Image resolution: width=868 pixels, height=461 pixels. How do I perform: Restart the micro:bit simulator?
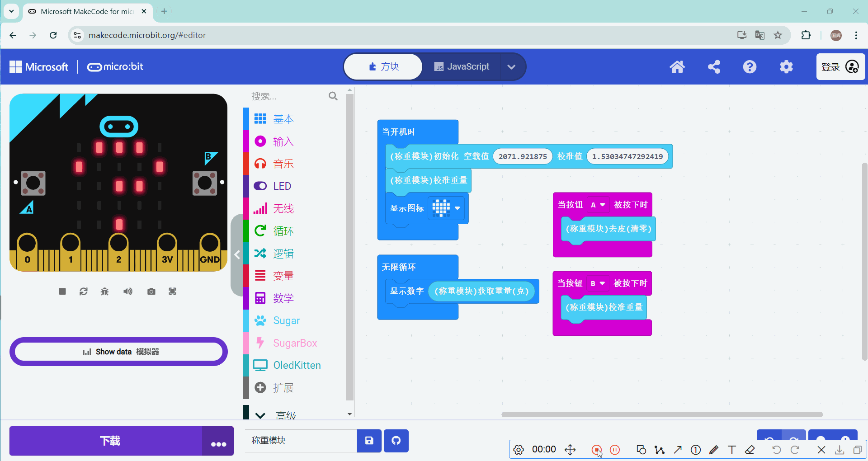(84, 292)
